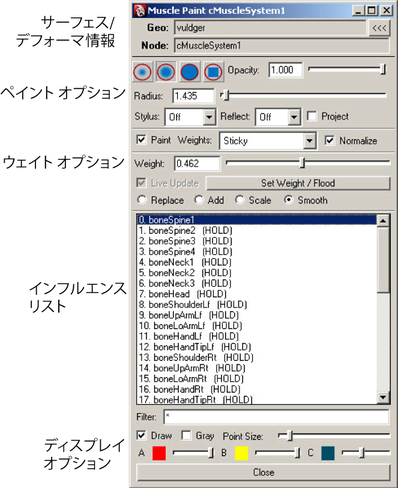
Task: Open the Weights type dropdown showing Sticky
Action: pos(267,141)
